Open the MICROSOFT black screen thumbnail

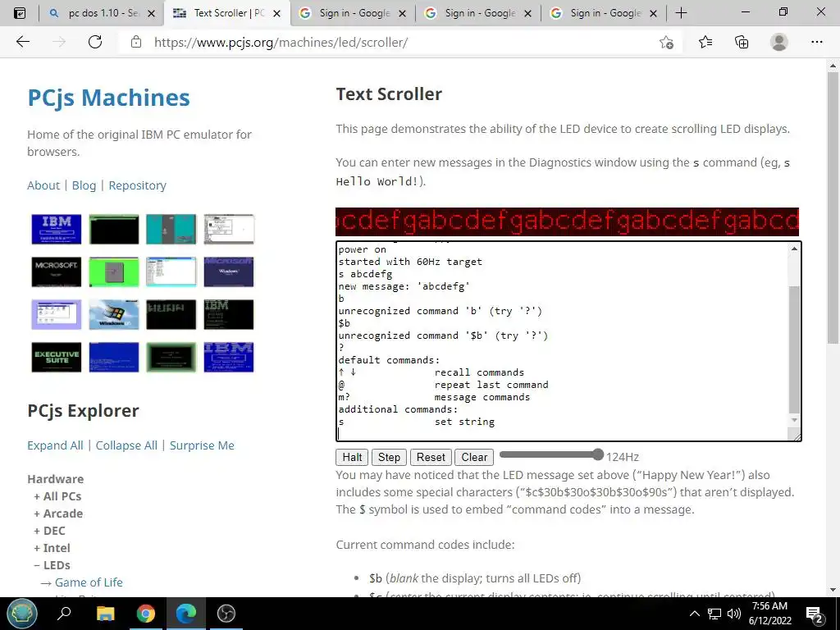(x=57, y=272)
